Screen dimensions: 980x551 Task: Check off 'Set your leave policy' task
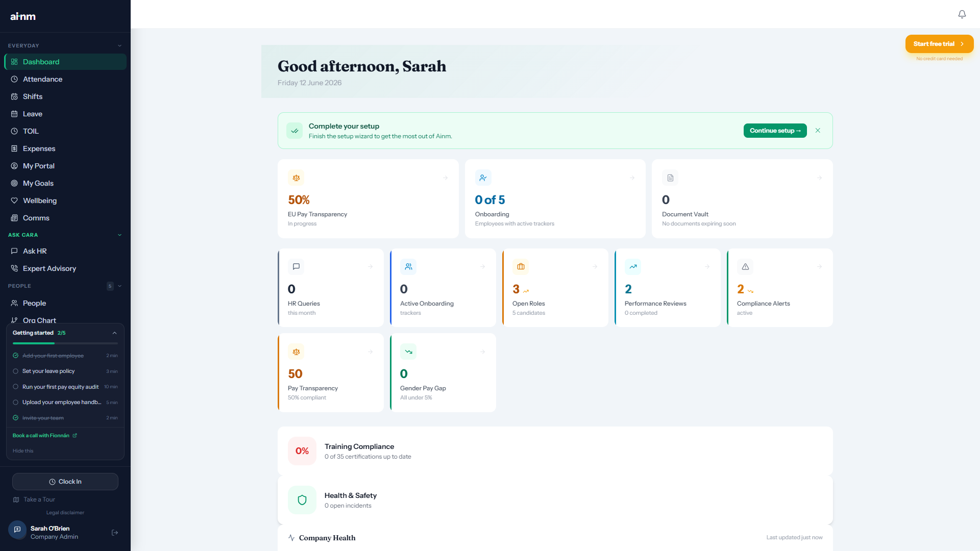click(15, 371)
